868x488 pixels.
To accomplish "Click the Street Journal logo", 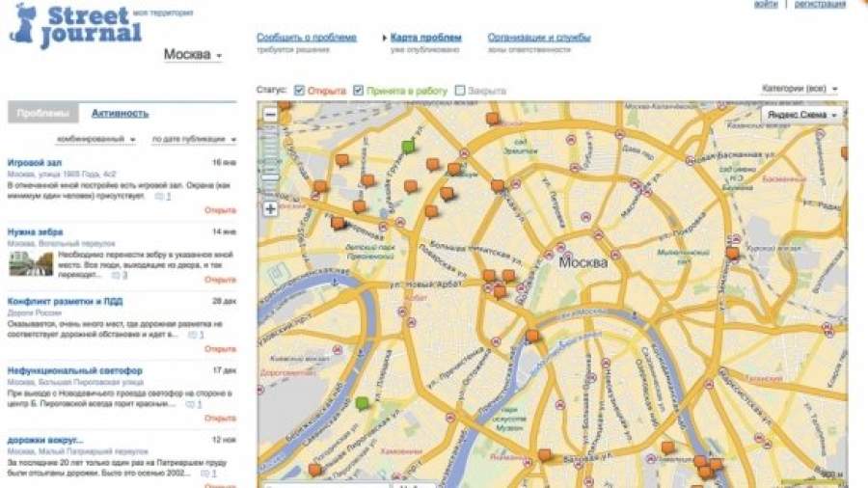I will click(x=75, y=24).
